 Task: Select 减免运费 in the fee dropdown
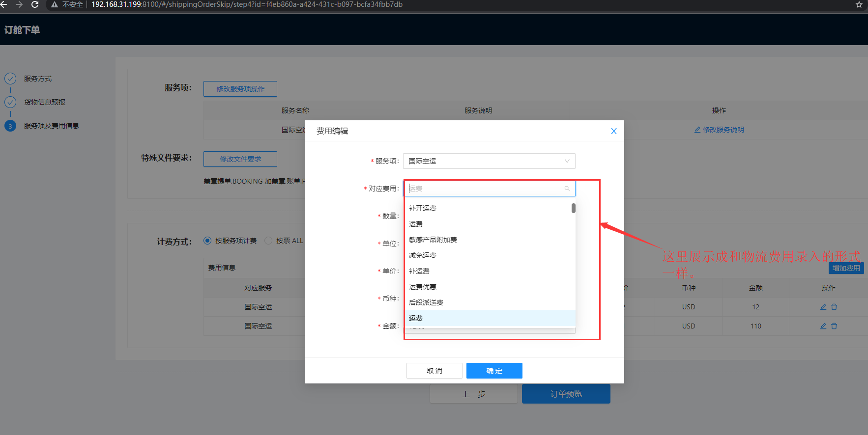[423, 255]
